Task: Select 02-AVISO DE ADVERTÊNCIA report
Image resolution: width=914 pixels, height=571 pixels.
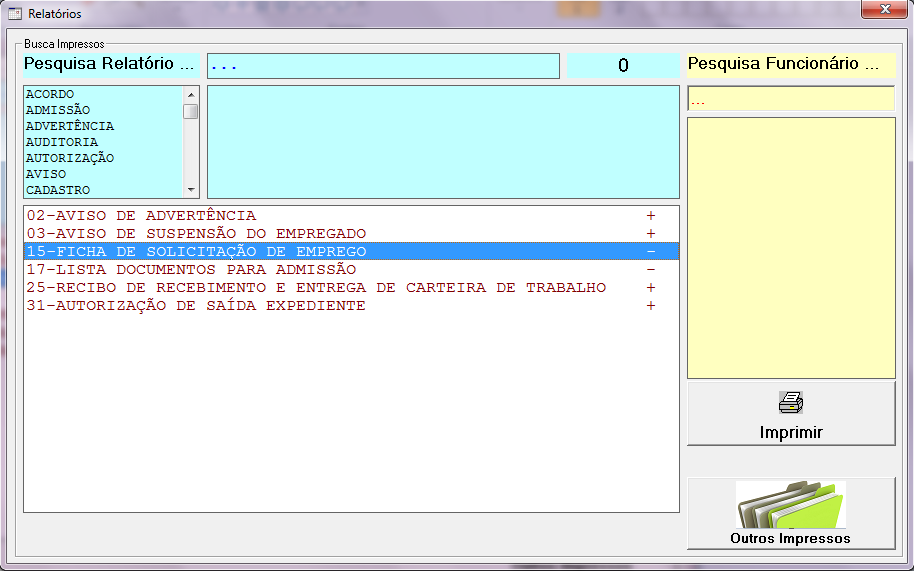Action: pos(351,216)
